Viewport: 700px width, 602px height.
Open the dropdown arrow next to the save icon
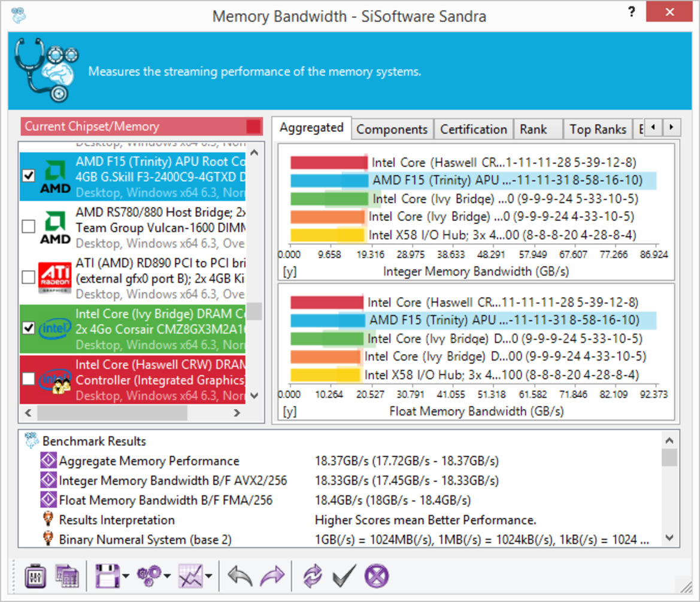point(125,576)
